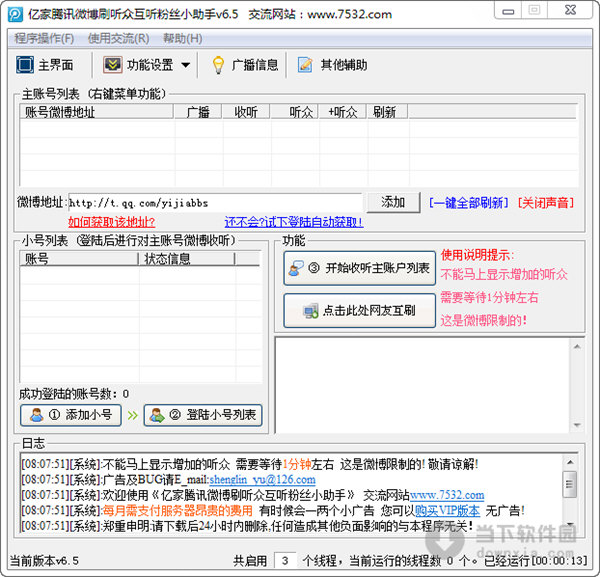Click the app logo icon in title bar
The width and height of the screenshot is (600, 577).
point(16,15)
